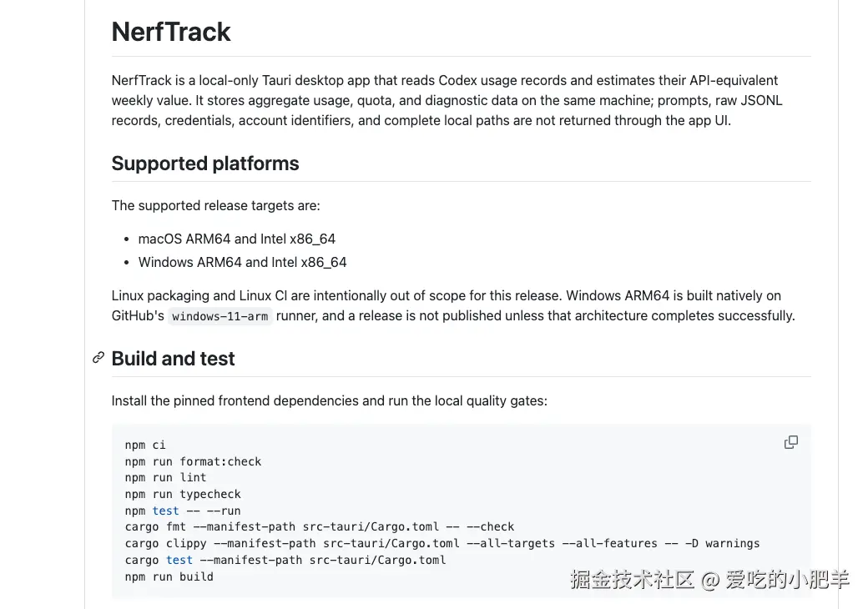The image size is (868, 609).
Task: Click the NerfTrack main heading
Action: [x=170, y=32]
